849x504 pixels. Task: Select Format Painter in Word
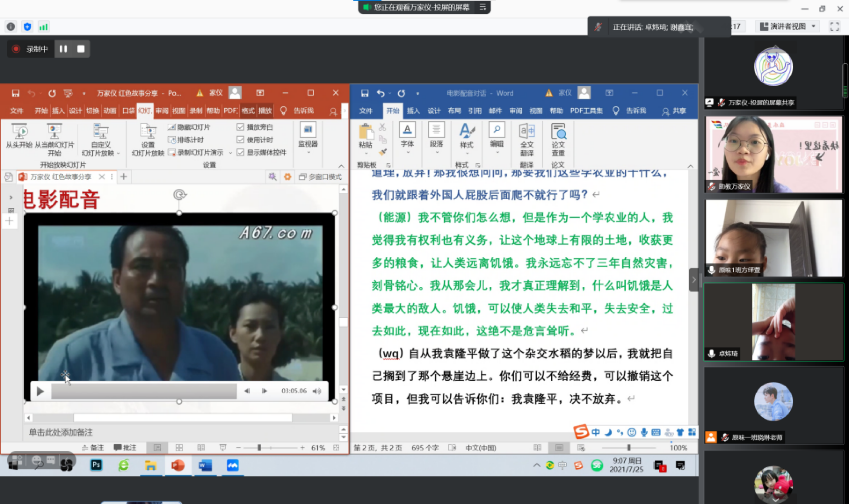click(x=383, y=152)
